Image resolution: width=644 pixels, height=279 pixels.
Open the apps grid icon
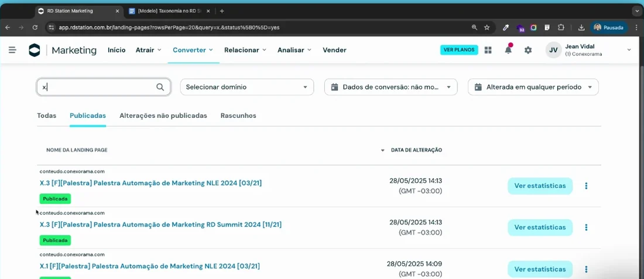click(488, 50)
